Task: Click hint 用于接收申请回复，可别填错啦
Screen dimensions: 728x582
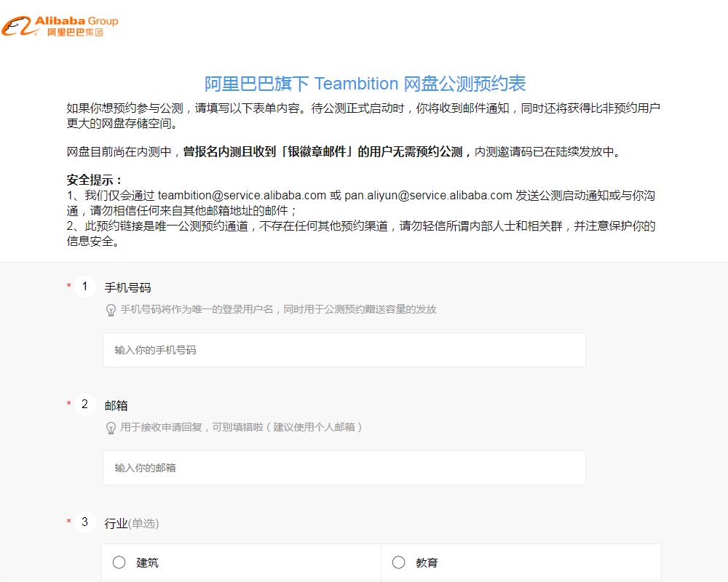Action: coord(241,428)
